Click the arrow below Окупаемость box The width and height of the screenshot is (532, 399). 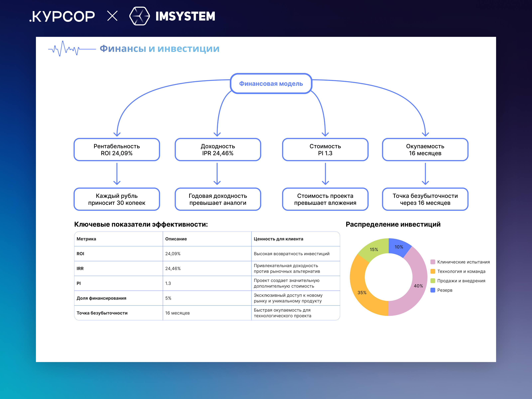coord(425,174)
